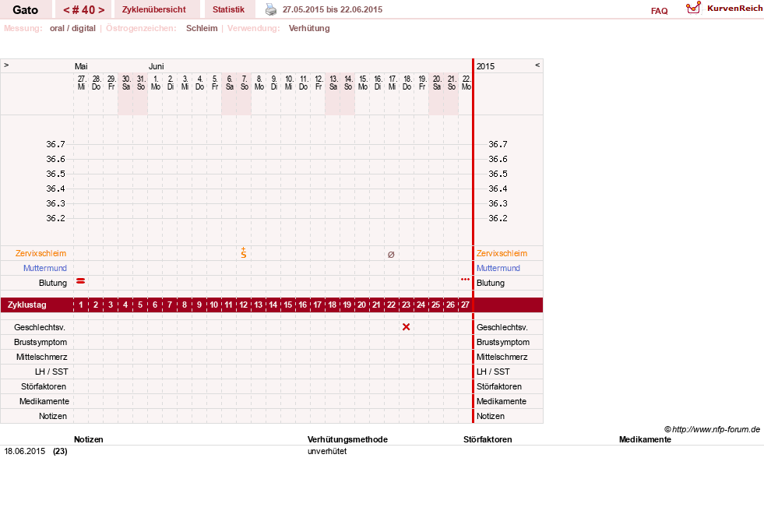Click the Störfaktoren column heading in notes table
764x532 pixels.
[x=488, y=439]
